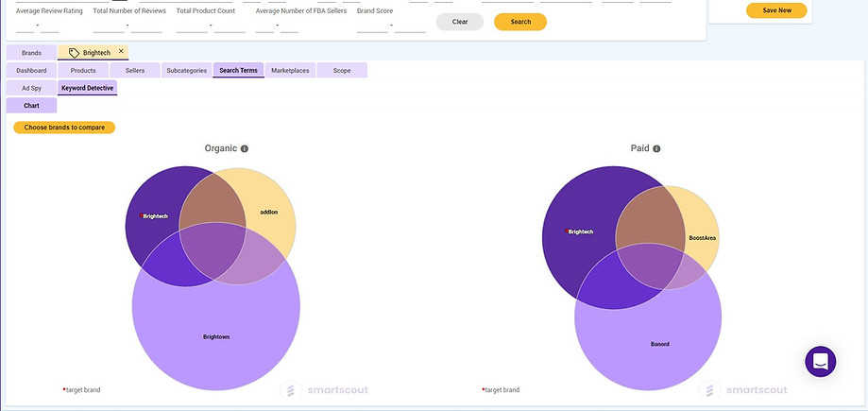The width and height of the screenshot is (868, 411).
Task: Click Choose brands to compare button
Action: click(x=64, y=128)
